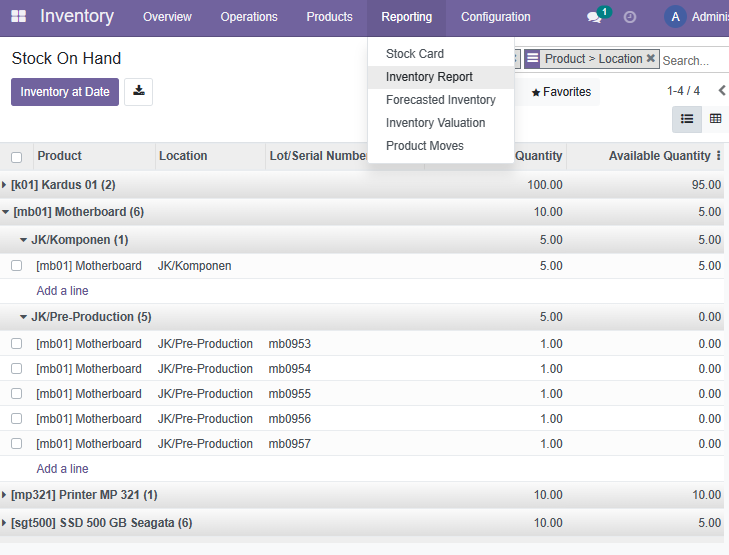The height and width of the screenshot is (555, 729).
Task: Click the download export icon button
Action: tap(139, 92)
